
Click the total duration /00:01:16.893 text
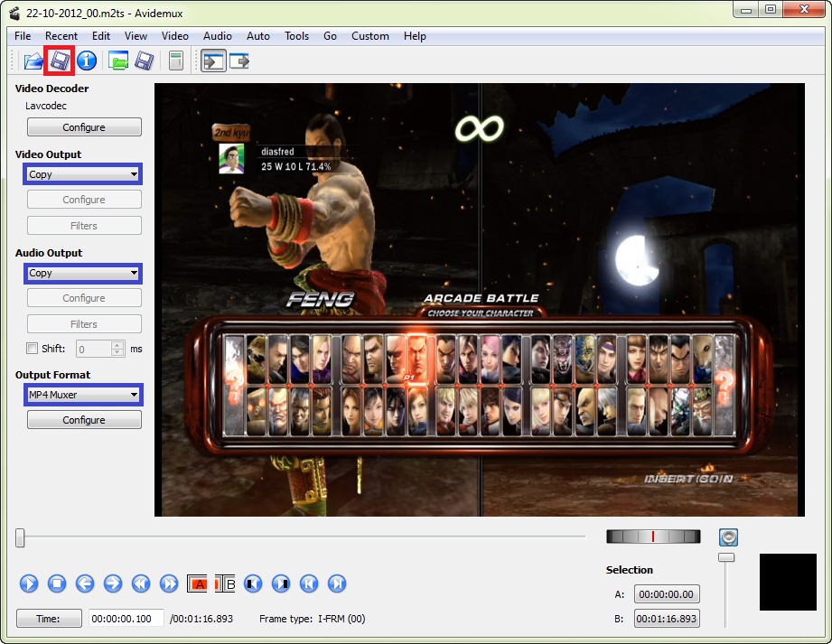[201, 619]
